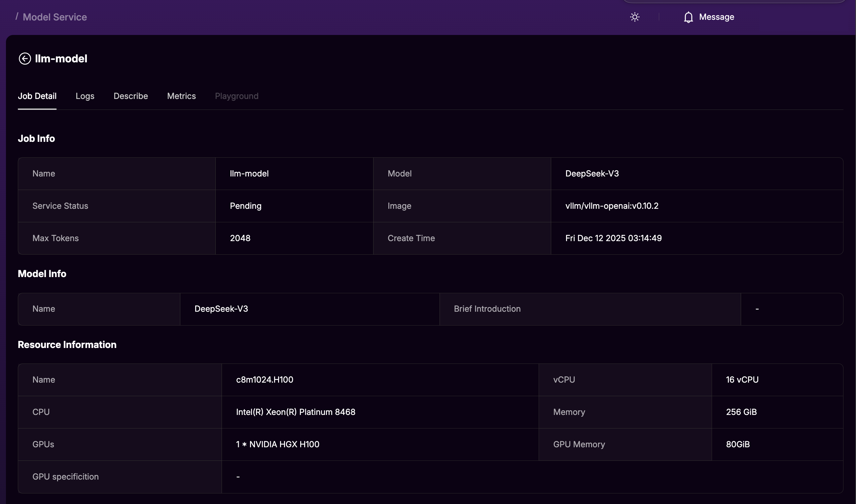Click the vllm/vllm-openai:v0.10.2 image value
The width and height of the screenshot is (856, 504).
pyautogui.click(x=612, y=206)
